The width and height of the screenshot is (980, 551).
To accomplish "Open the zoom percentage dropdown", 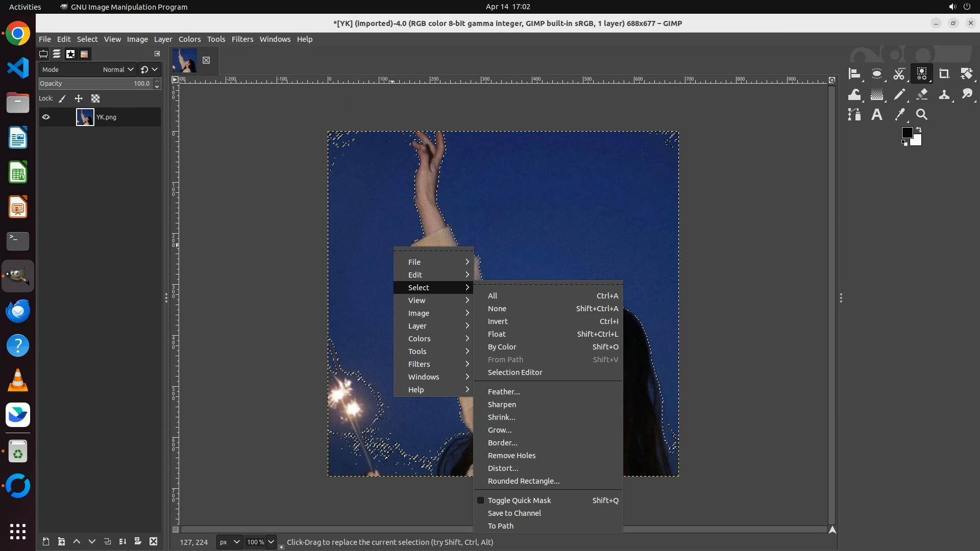I will coord(271,542).
